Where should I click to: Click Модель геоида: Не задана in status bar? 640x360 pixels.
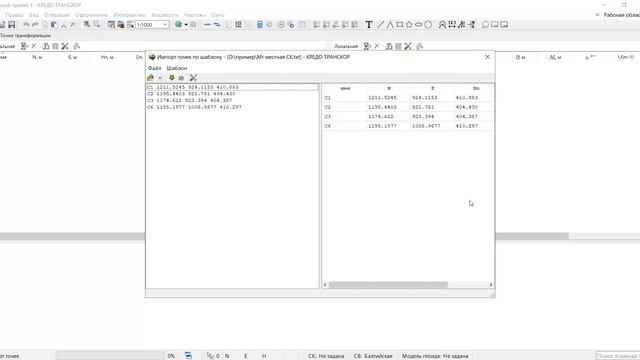[435, 356]
